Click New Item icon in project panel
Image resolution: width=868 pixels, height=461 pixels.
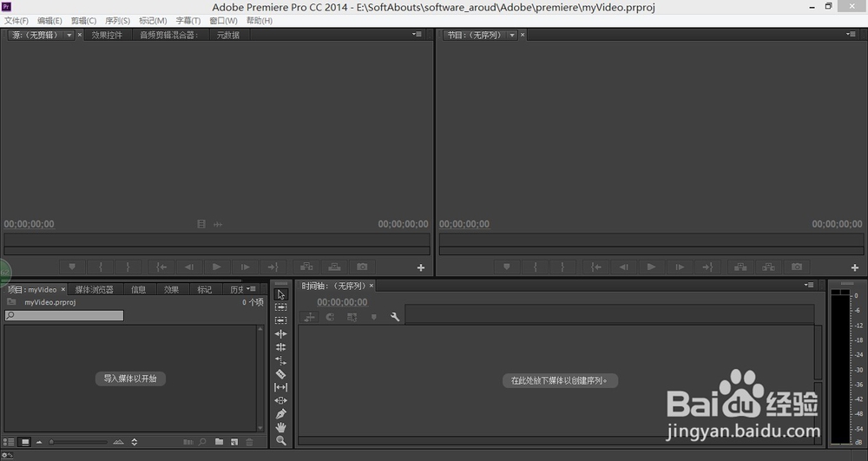(x=234, y=442)
